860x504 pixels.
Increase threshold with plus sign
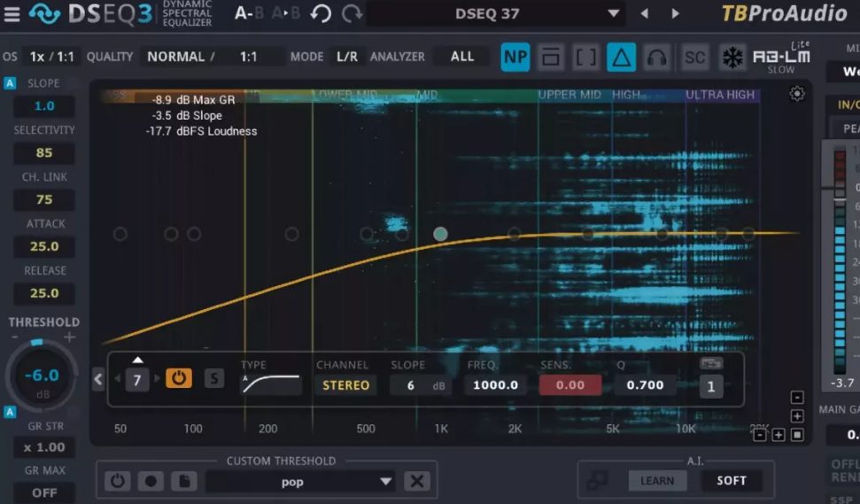coord(69,337)
